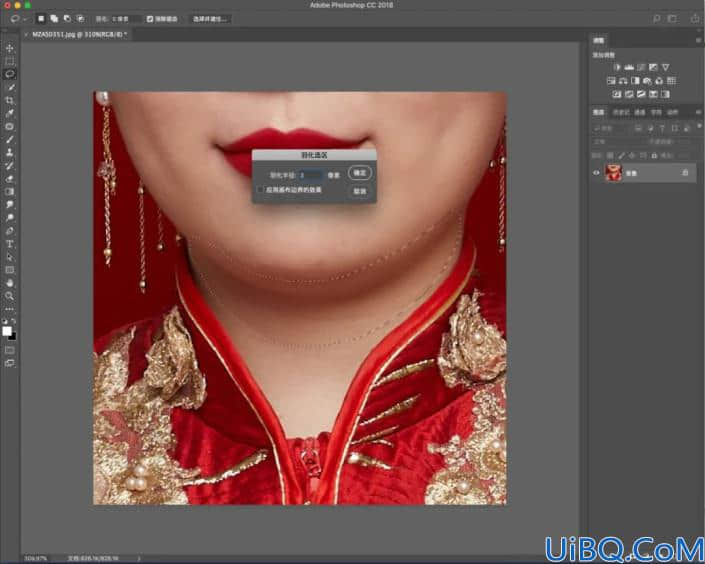Select the Pen tool
The width and height of the screenshot is (705, 564).
coord(9,231)
